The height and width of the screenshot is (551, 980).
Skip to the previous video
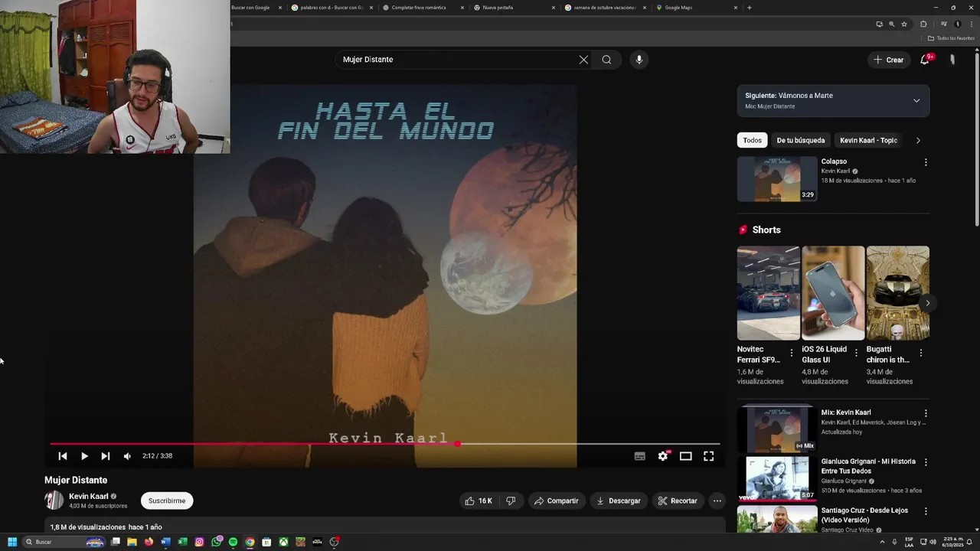(x=63, y=456)
